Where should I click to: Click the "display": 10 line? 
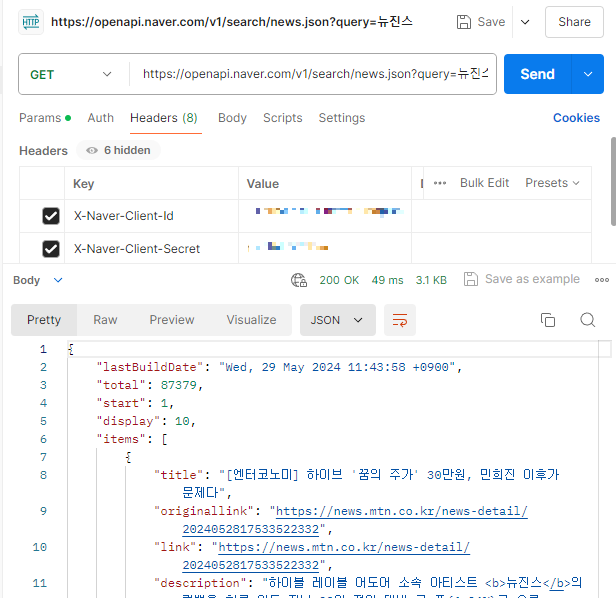pos(146,421)
